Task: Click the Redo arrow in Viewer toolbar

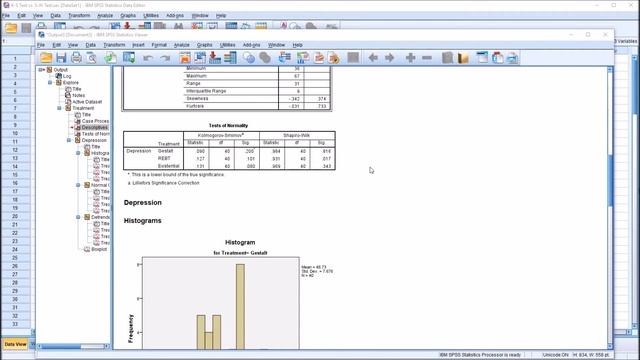Action: 165,58
